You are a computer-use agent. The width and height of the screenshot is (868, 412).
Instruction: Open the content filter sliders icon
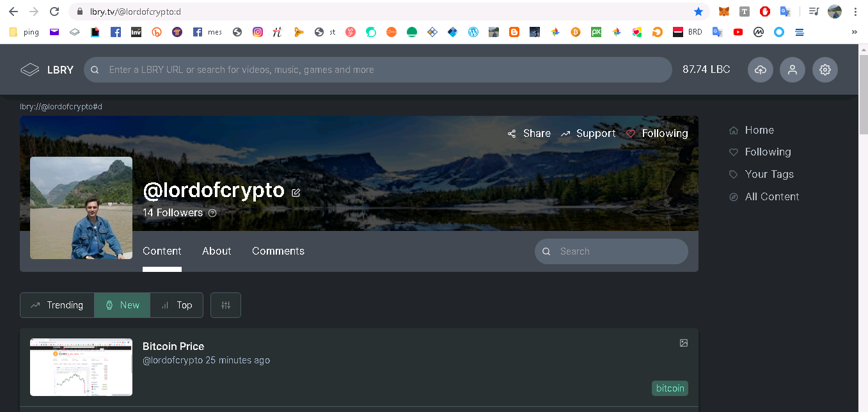click(226, 305)
